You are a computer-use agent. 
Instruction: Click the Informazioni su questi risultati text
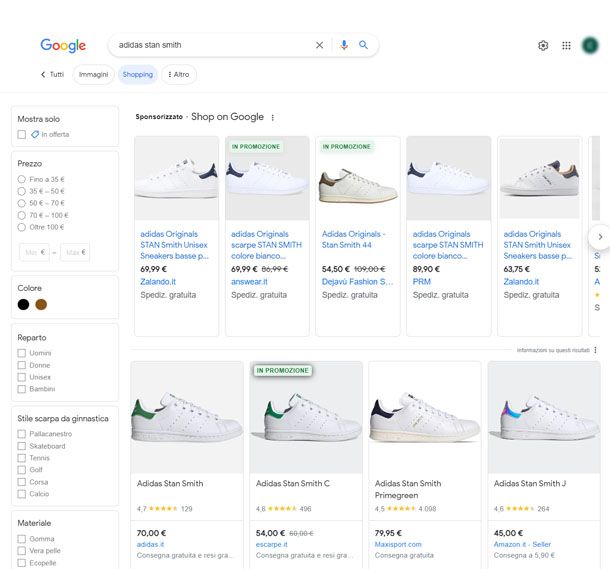point(553,350)
